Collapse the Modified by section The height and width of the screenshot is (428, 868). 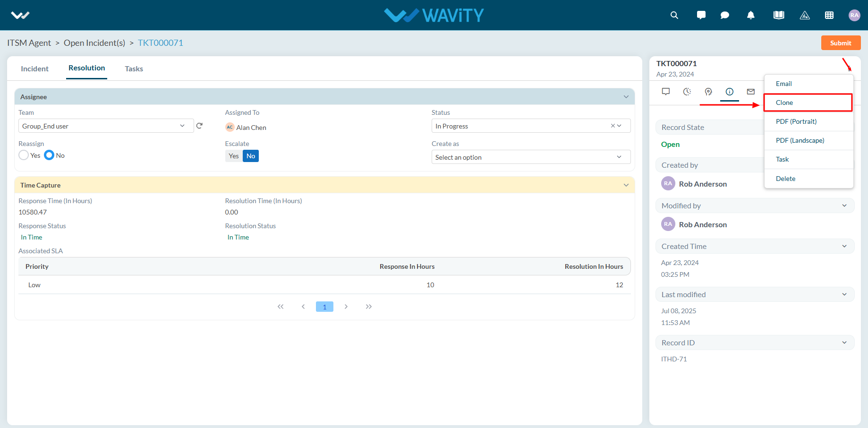tap(844, 205)
